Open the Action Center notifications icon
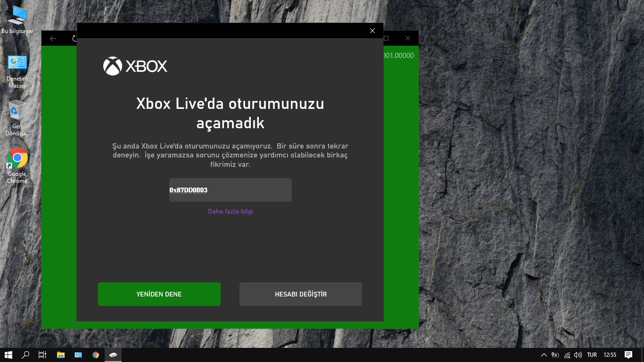 pyautogui.click(x=628, y=355)
